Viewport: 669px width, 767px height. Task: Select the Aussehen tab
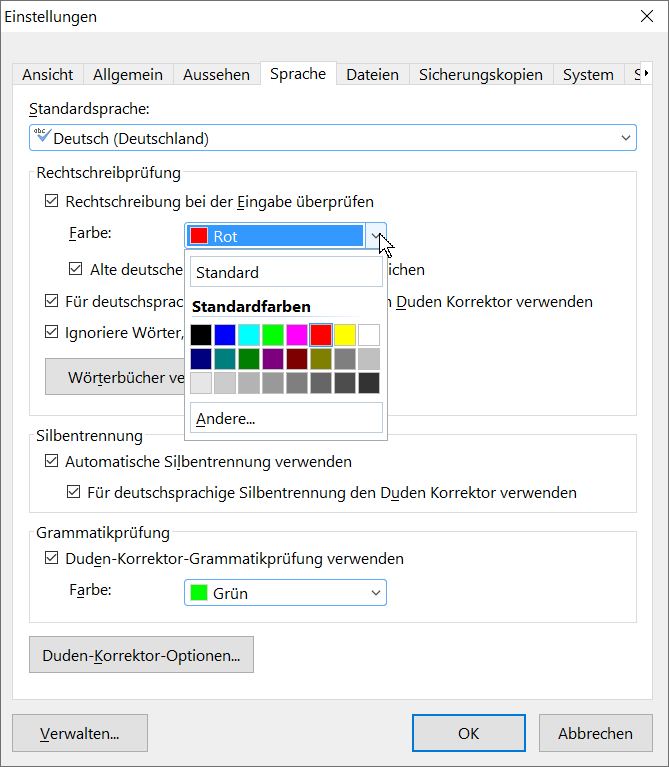[x=216, y=74]
